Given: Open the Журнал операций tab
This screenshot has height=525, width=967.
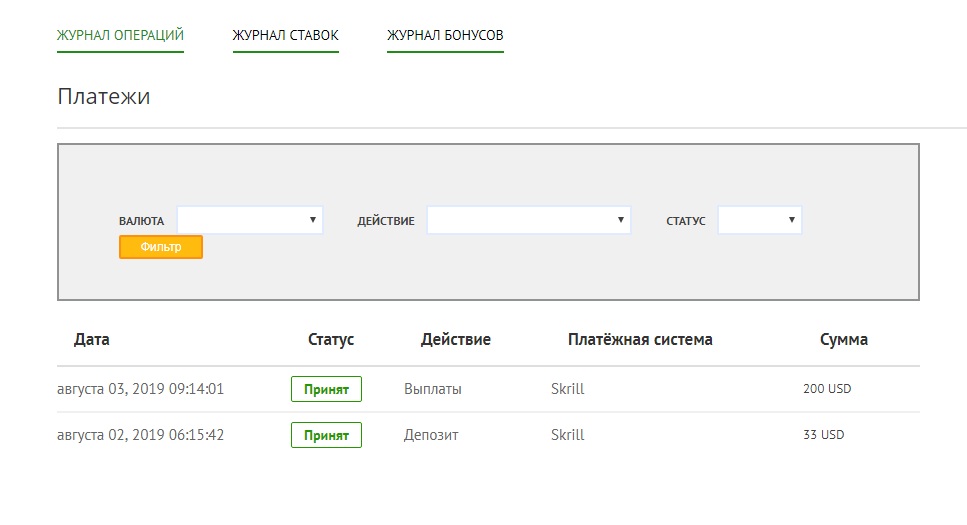Looking at the screenshot, I should 120,36.
